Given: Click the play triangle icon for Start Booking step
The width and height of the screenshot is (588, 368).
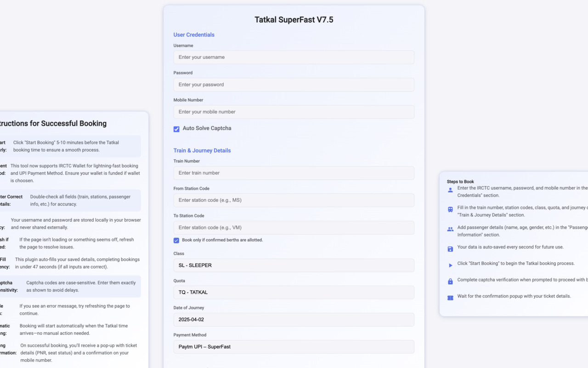Looking at the screenshot, I should [450, 265].
